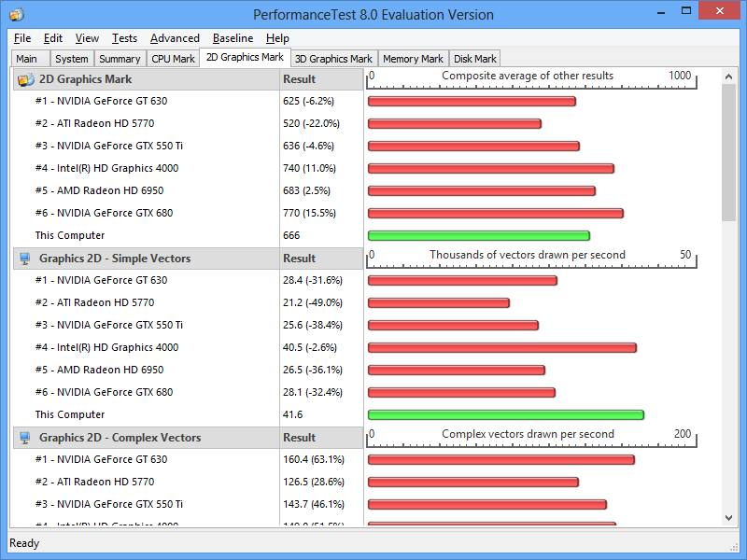Select the 'Graphics 2D - Simple Vectors' header

[115, 259]
